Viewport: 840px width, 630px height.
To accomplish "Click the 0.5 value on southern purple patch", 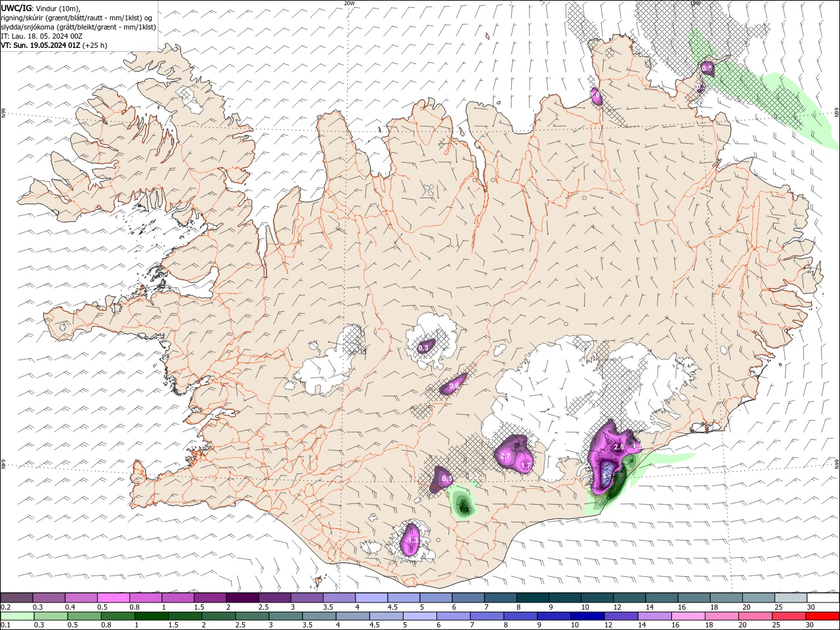I will (x=446, y=479).
